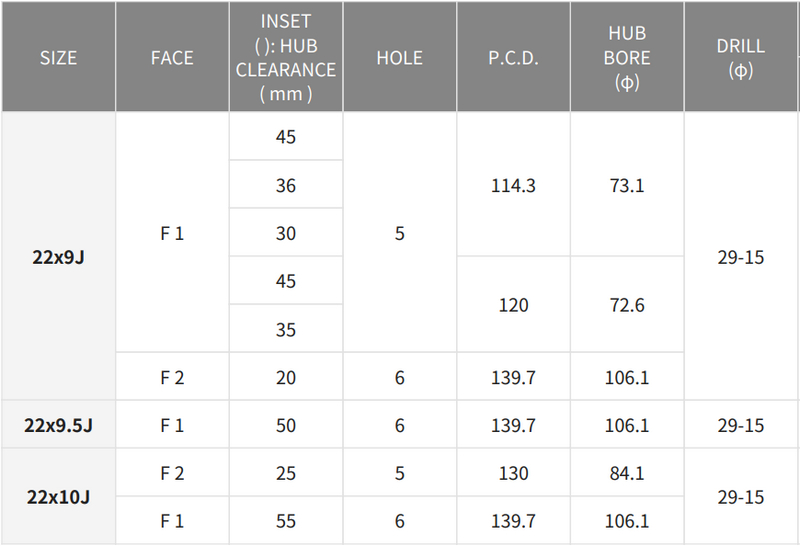Click the SIZE column header

click(x=58, y=57)
